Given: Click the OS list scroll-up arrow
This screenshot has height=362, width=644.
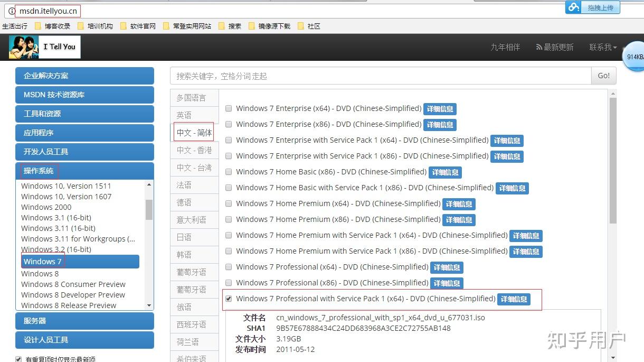Looking at the screenshot, I should click(149, 184).
